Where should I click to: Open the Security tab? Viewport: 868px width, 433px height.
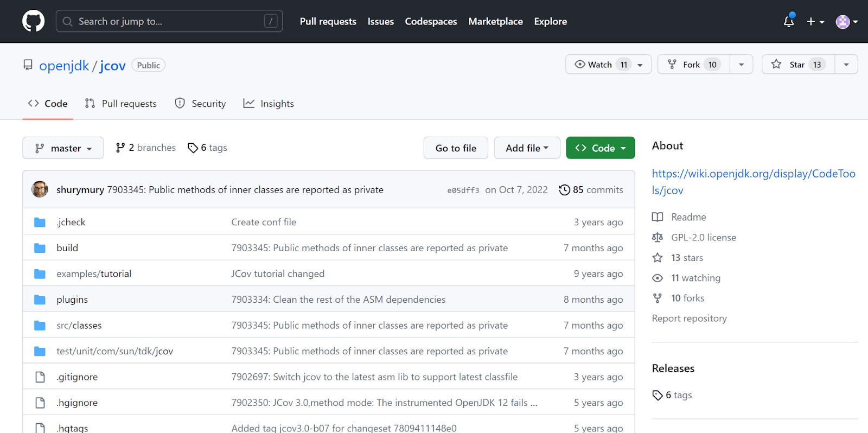[200, 104]
